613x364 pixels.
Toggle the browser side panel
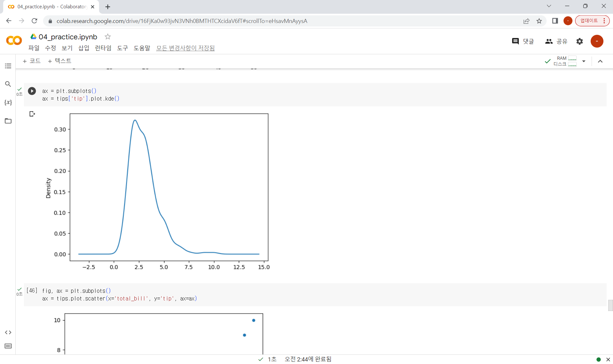point(555,21)
